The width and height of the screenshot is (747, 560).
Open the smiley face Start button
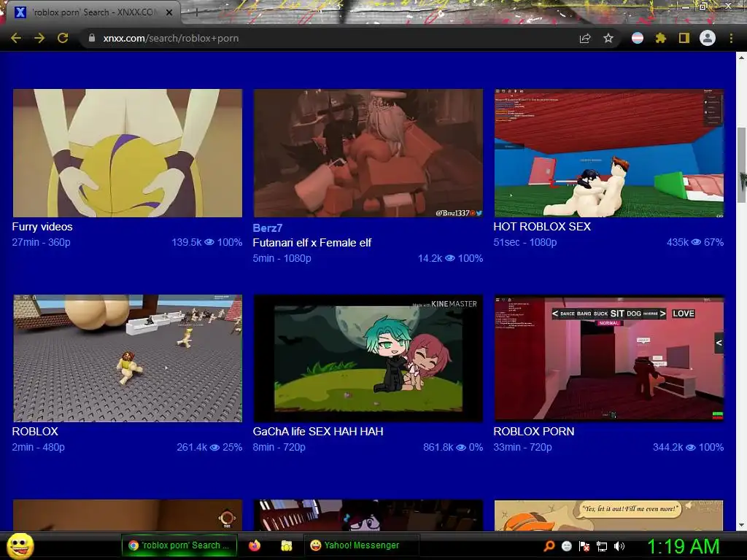pyautogui.click(x=20, y=545)
